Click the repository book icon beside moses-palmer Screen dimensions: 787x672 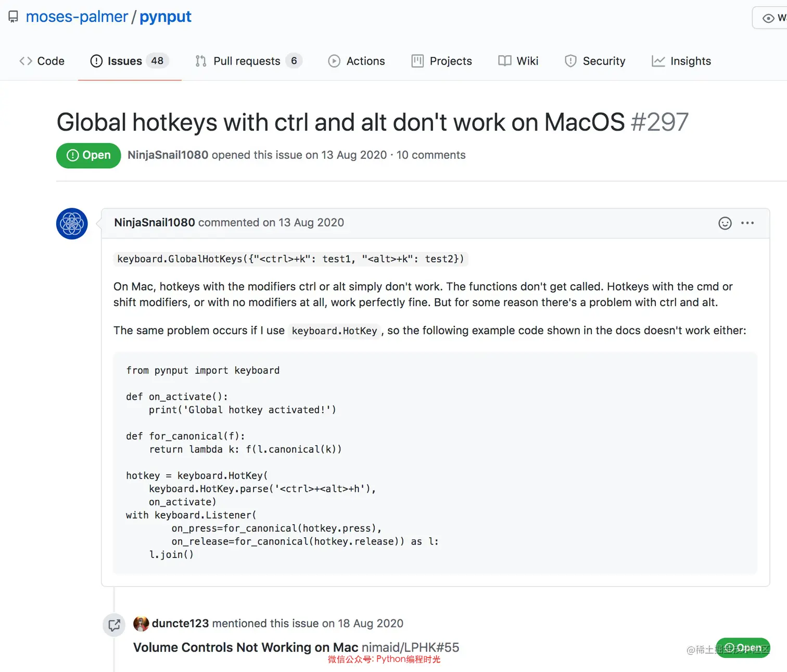click(14, 17)
